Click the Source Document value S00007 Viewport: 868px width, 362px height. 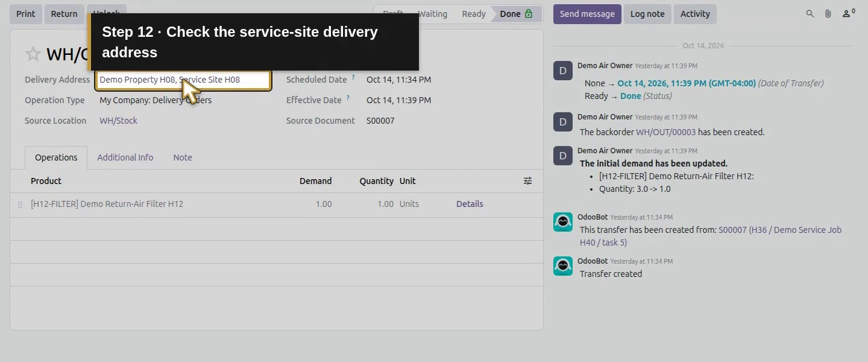coord(380,121)
